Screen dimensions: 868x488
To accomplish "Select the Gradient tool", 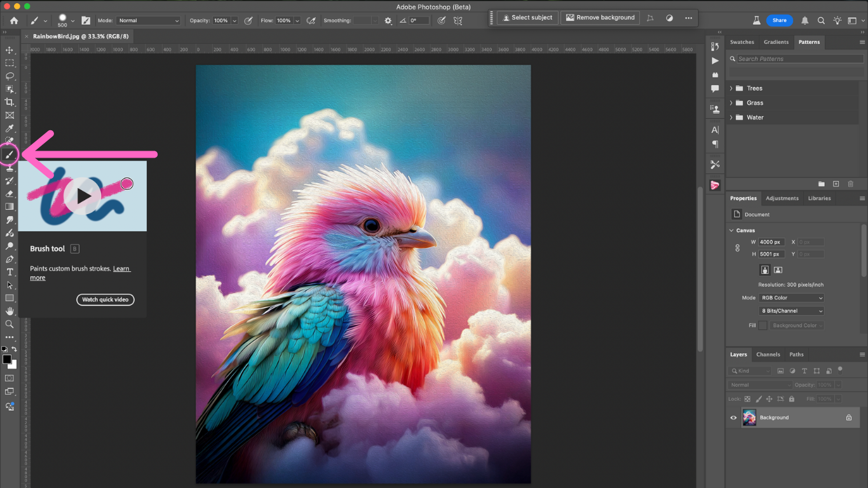I will pos(10,207).
